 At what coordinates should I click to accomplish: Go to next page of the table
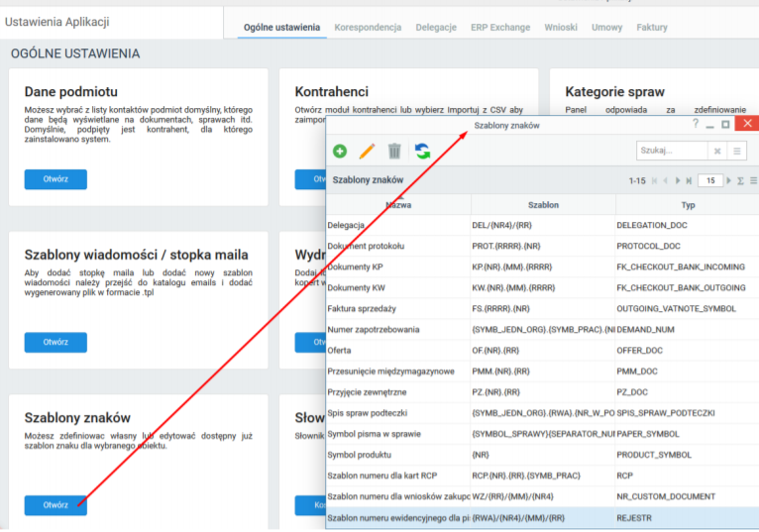tap(677, 180)
